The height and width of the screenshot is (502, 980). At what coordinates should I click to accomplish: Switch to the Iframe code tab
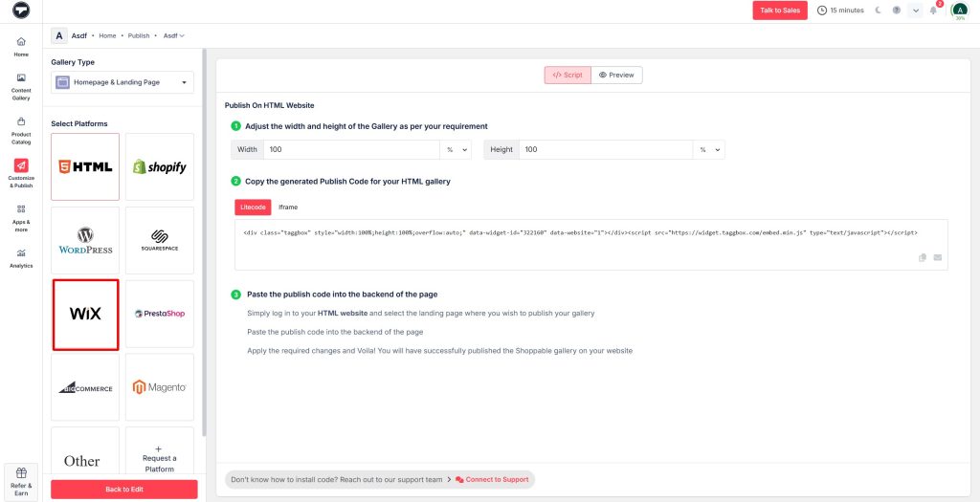[x=287, y=207]
